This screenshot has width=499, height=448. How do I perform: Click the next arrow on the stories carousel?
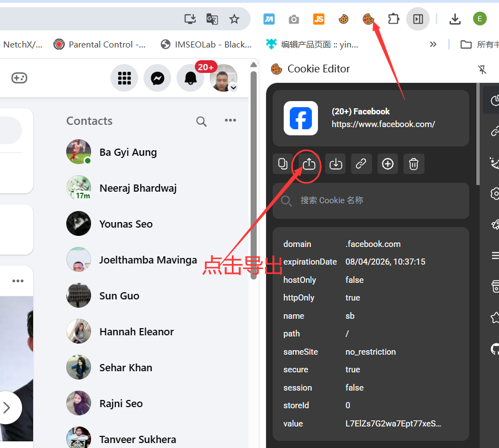(7, 408)
